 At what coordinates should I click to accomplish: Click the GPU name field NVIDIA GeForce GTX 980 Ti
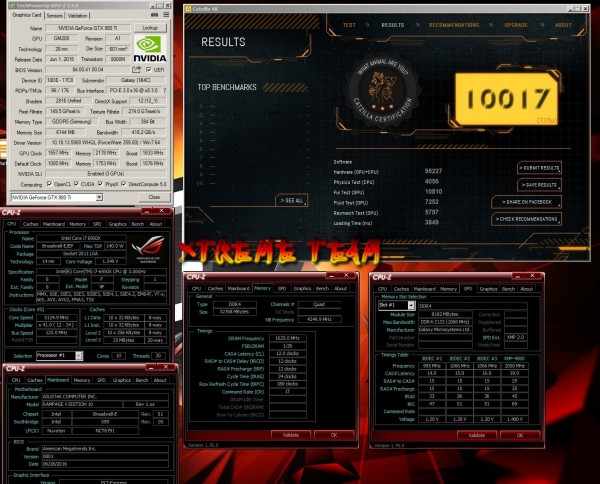(88, 28)
